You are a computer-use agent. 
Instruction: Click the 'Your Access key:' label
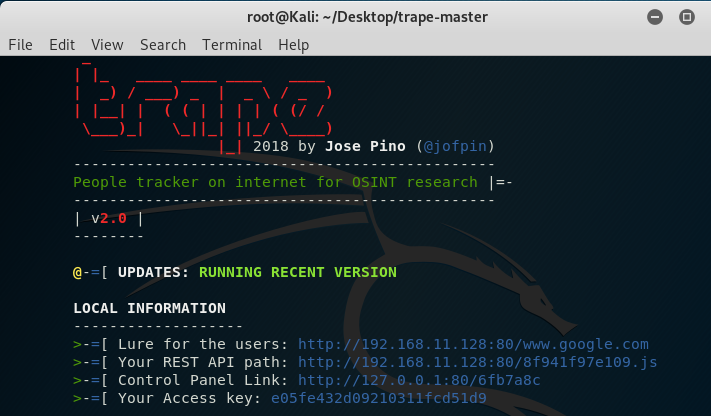point(189,398)
